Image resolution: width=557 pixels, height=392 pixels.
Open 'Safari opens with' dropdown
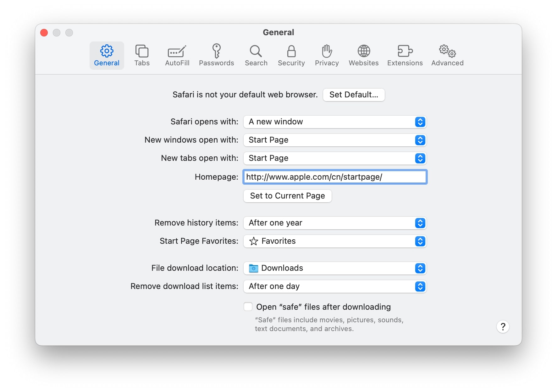point(335,122)
